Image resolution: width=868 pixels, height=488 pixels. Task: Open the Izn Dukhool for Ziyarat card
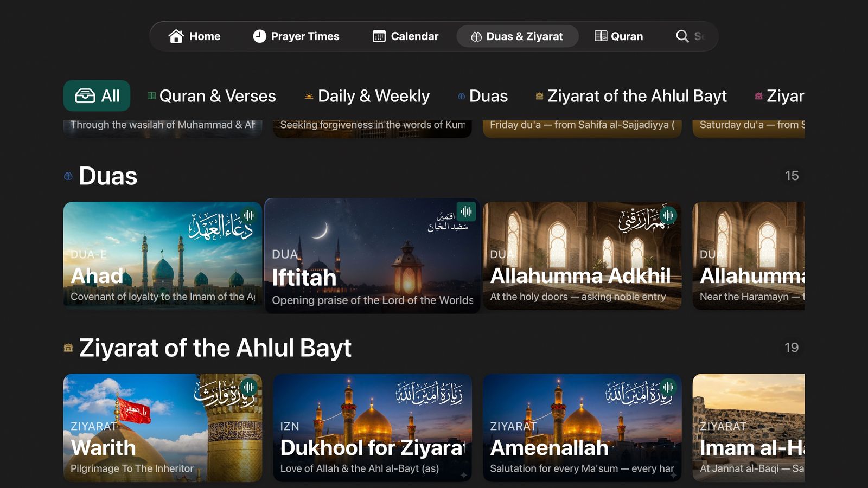372,428
